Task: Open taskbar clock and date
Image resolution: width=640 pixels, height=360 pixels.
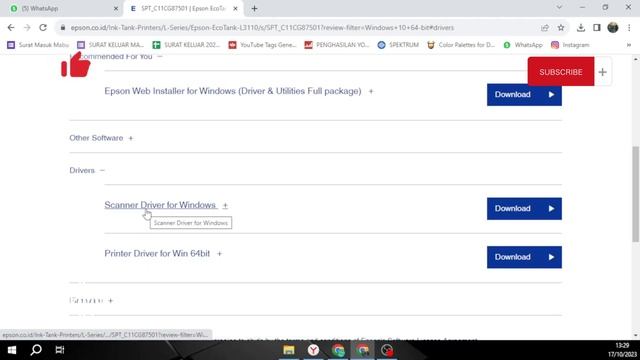Action: [622, 350]
